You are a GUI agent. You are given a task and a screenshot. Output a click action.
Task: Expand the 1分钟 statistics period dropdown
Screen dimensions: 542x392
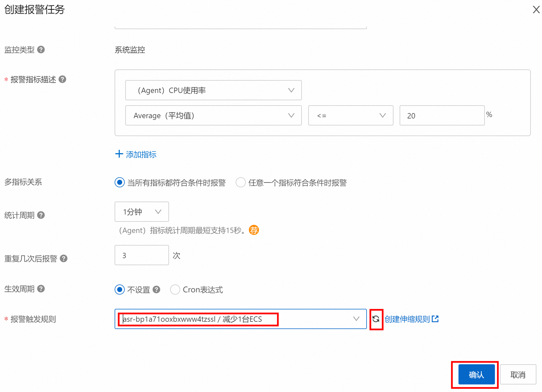pyautogui.click(x=142, y=212)
